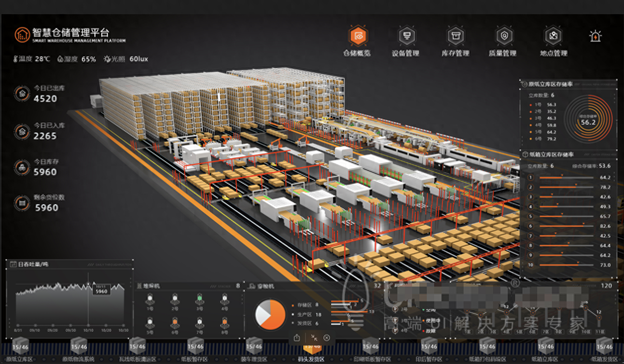Select the 原纸物流系统 zone box

click(78, 346)
